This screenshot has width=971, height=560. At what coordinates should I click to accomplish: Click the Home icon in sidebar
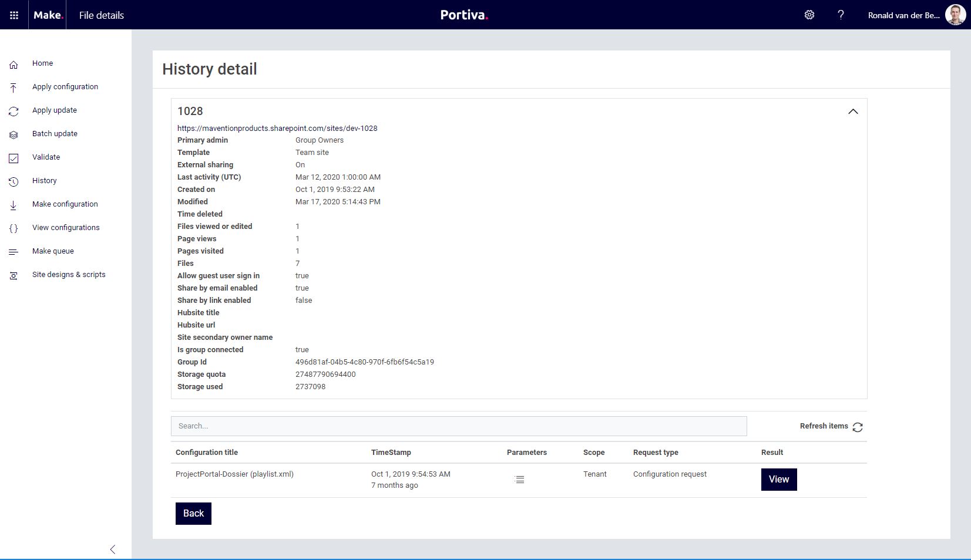[14, 64]
